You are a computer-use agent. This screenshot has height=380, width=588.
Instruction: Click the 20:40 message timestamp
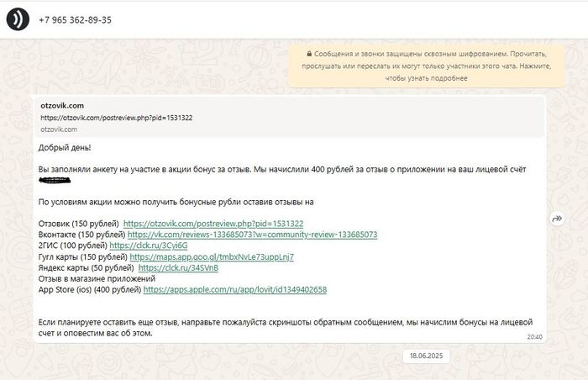pyautogui.click(x=534, y=337)
